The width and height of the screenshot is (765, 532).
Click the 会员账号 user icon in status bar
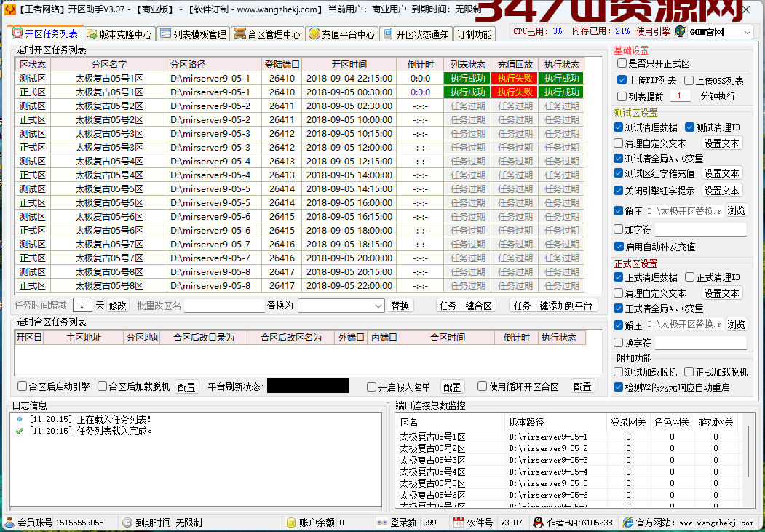click(x=9, y=523)
